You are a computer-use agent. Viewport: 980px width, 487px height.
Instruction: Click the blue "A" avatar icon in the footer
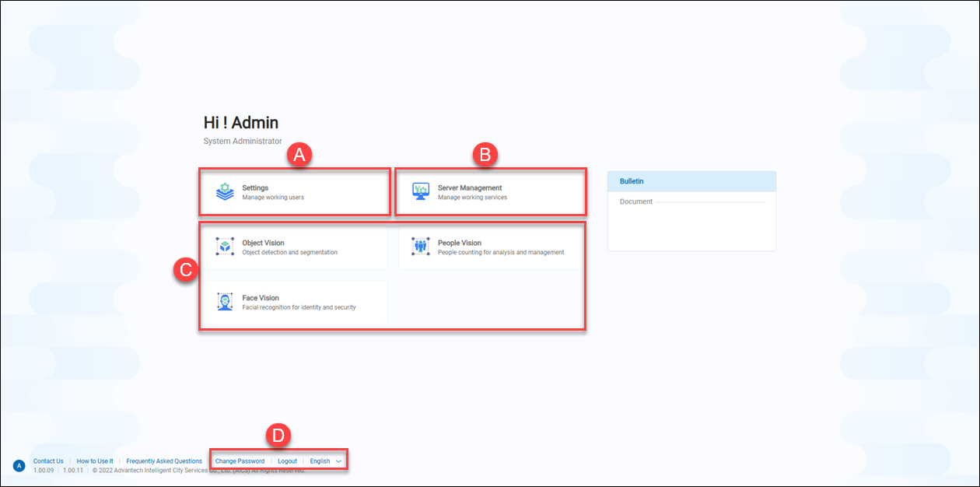pyautogui.click(x=19, y=466)
